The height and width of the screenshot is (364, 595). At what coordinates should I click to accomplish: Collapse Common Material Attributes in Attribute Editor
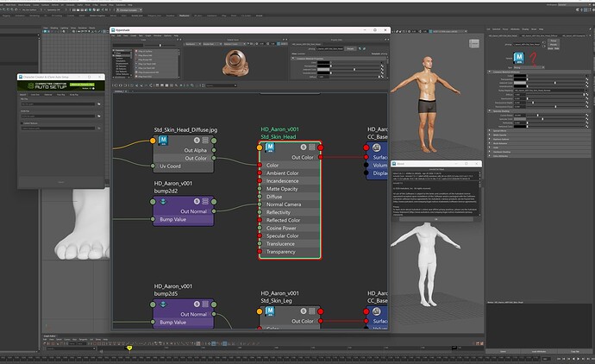[x=490, y=72]
